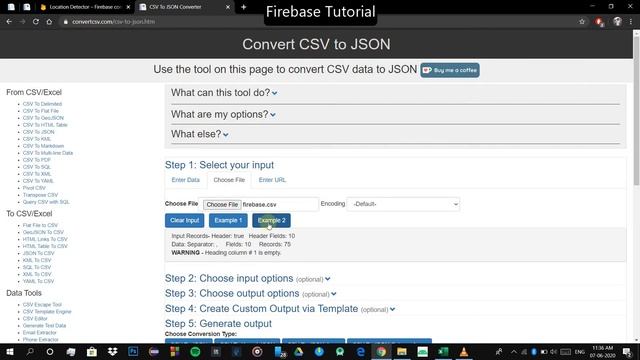
Task: Open the HTML Table To CSV link
Action: click(x=45, y=246)
